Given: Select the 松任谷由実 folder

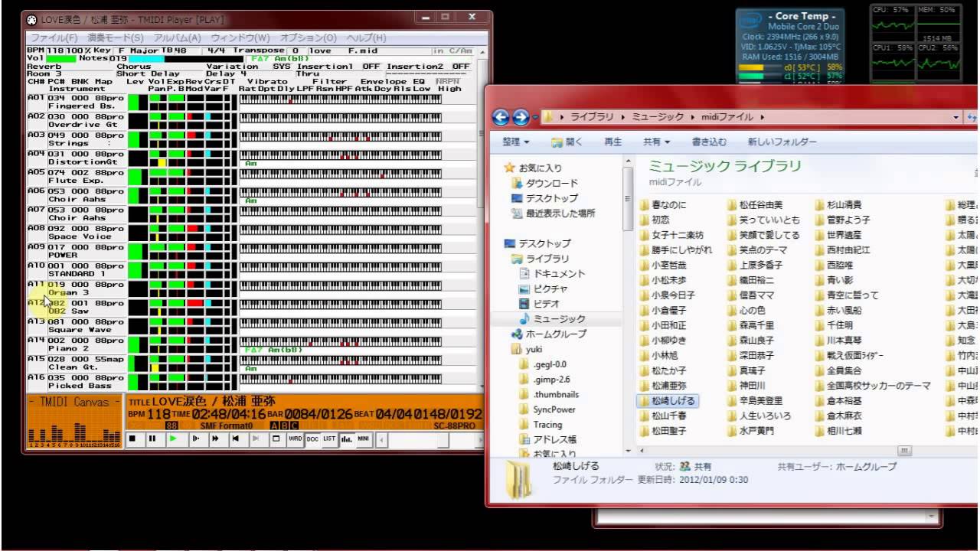Looking at the screenshot, I should (755, 205).
